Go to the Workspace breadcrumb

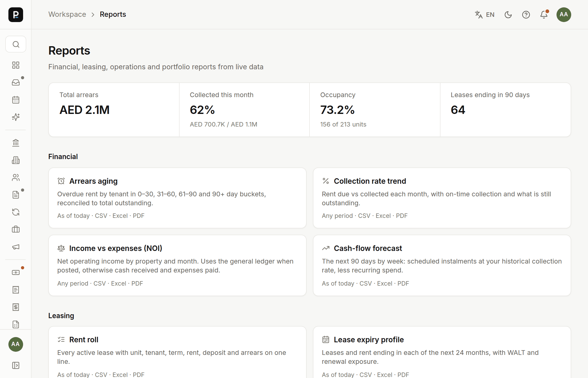(67, 14)
